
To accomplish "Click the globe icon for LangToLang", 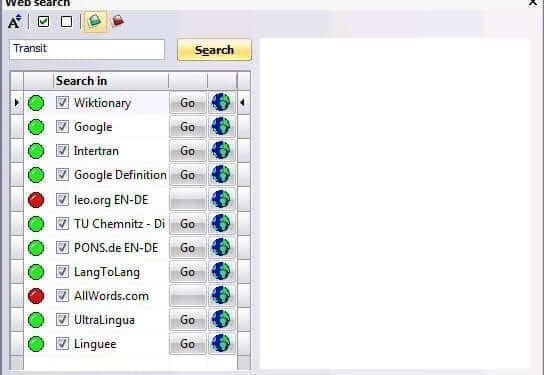I will point(221,272).
